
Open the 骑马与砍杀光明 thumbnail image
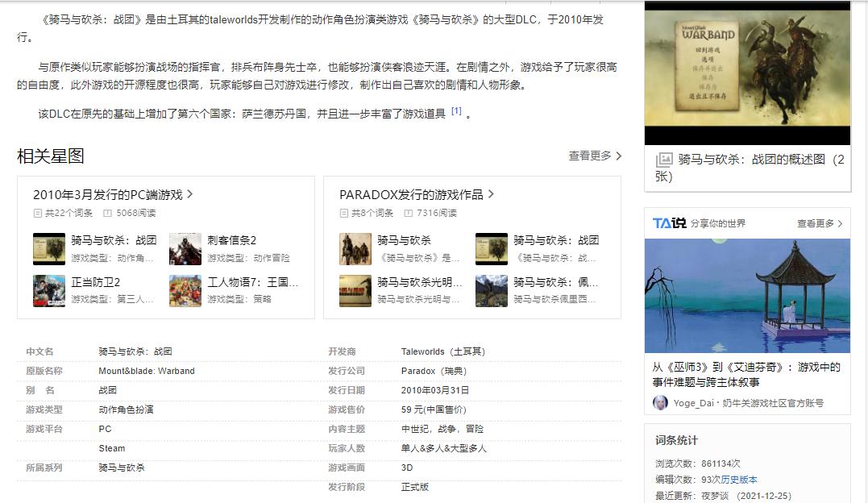355,291
